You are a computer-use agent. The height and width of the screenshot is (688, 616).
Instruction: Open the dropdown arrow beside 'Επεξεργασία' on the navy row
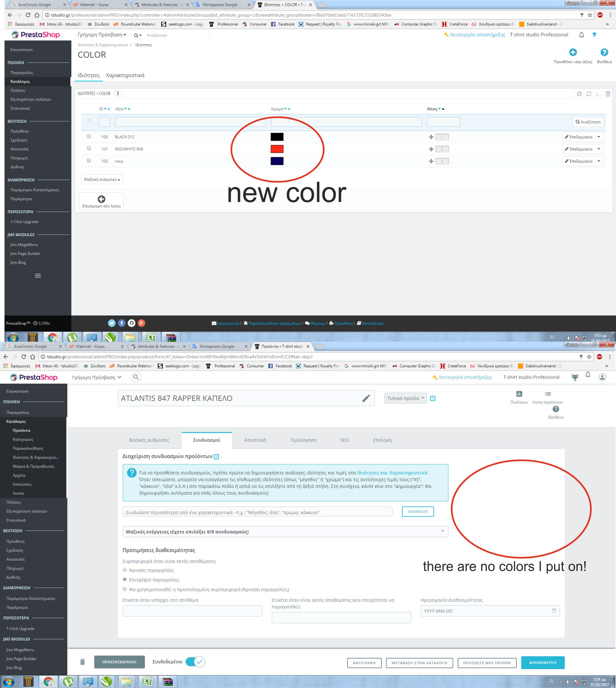[x=598, y=161]
